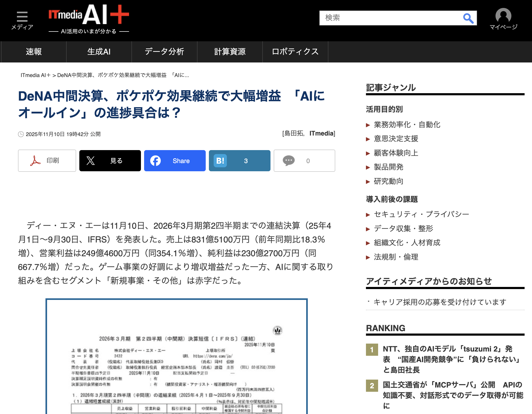
Task: Click the X 見る share button
Action: click(x=110, y=161)
